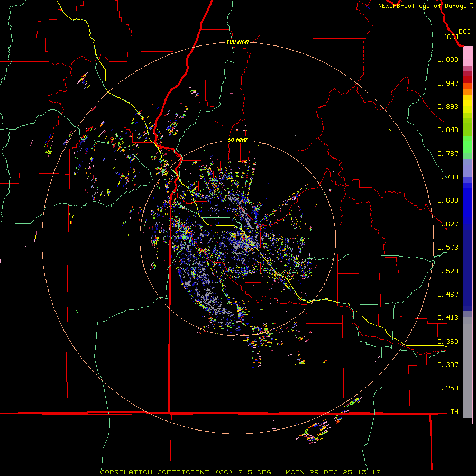Click the 0.360 value on the color scale
Viewport: 476px width, 476px height.
click(x=448, y=342)
